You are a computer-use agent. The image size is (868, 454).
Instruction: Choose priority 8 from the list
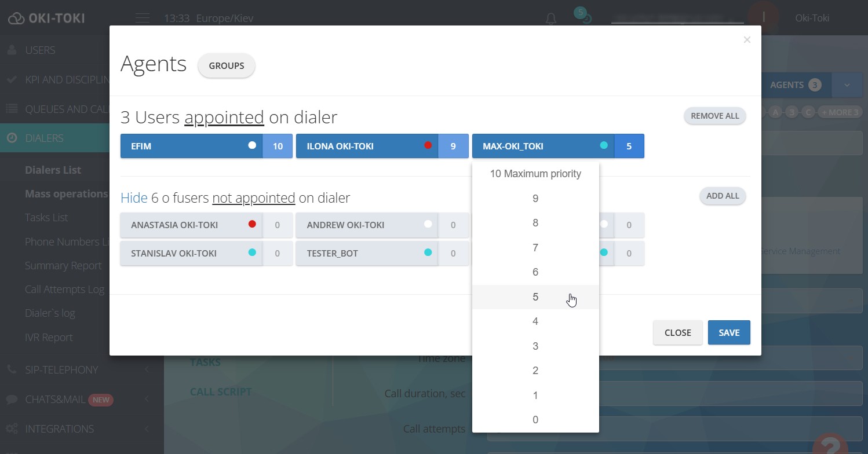click(x=535, y=223)
